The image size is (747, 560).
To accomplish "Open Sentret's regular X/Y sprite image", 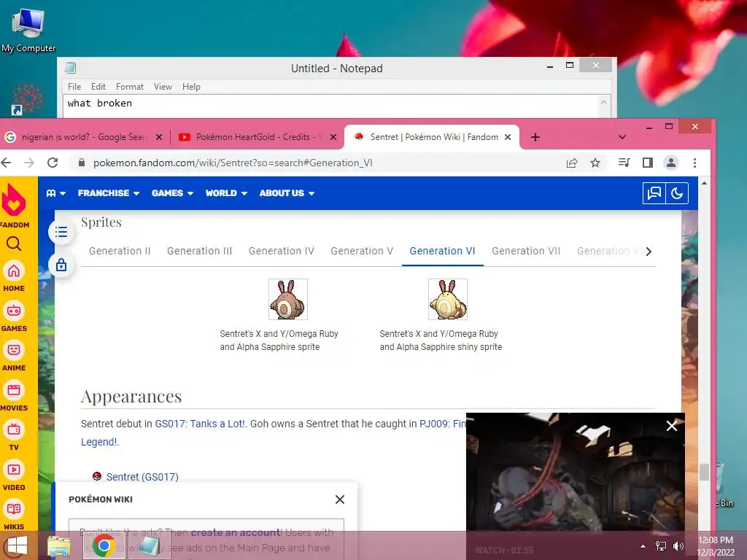I will point(287,300).
